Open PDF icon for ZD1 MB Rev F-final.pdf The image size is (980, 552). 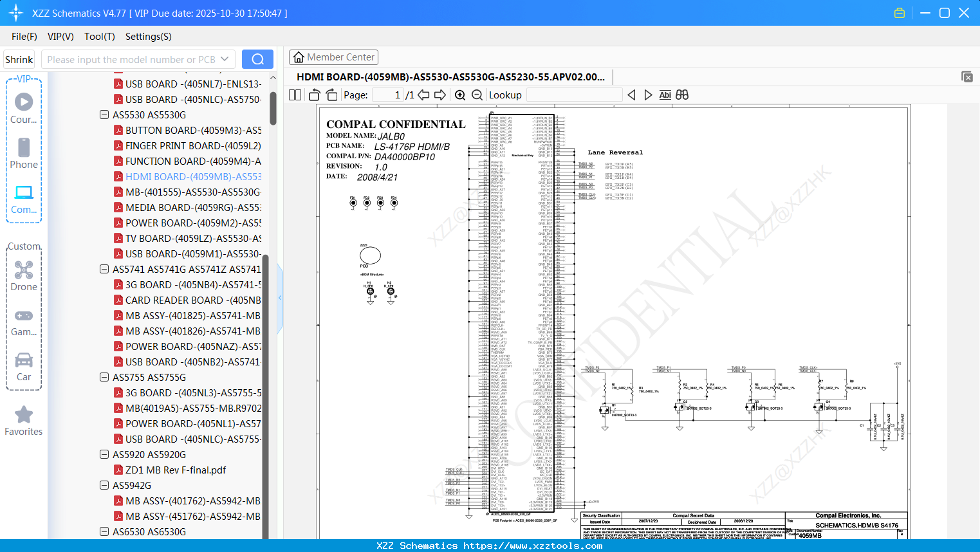(118, 470)
